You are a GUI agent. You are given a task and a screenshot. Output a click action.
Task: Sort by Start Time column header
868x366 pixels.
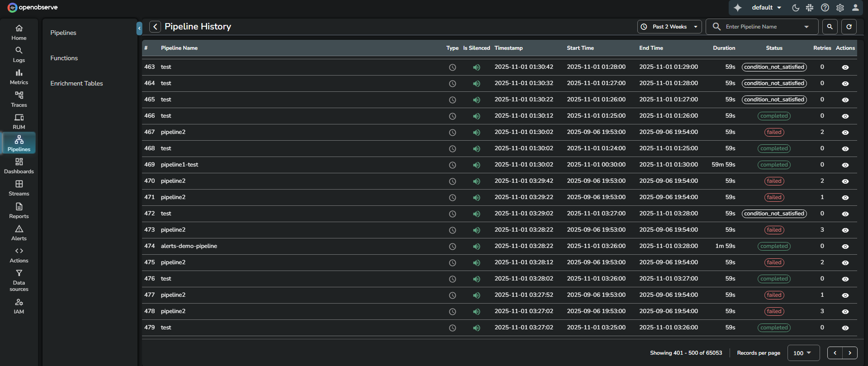(x=580, y=48)
